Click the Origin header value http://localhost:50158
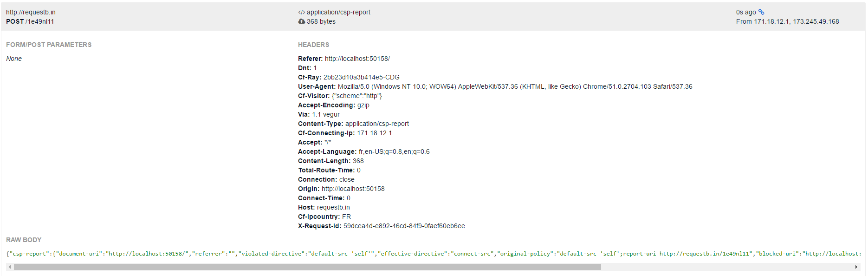This screenshot has width=868, height=276. click(353, 189)
